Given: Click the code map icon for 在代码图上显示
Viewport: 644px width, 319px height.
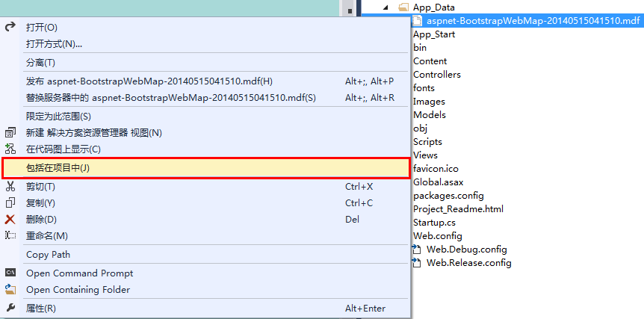Looking at the screenshot, I should (10, 149).
